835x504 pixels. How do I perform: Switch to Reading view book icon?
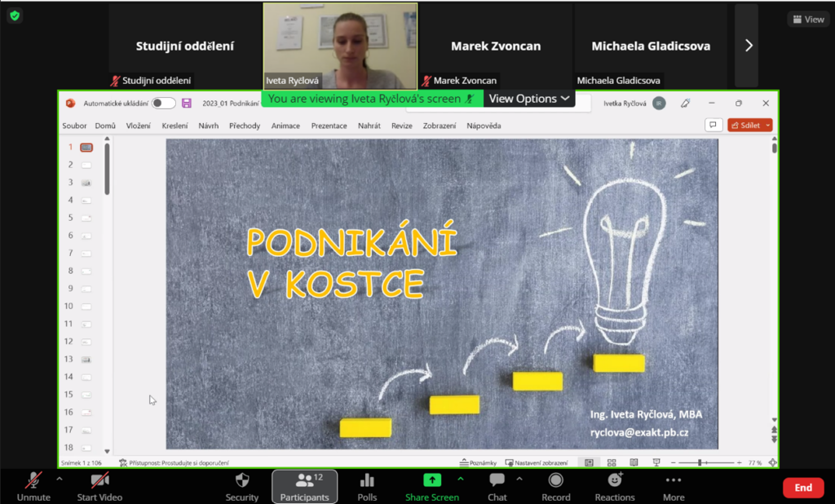634,463
